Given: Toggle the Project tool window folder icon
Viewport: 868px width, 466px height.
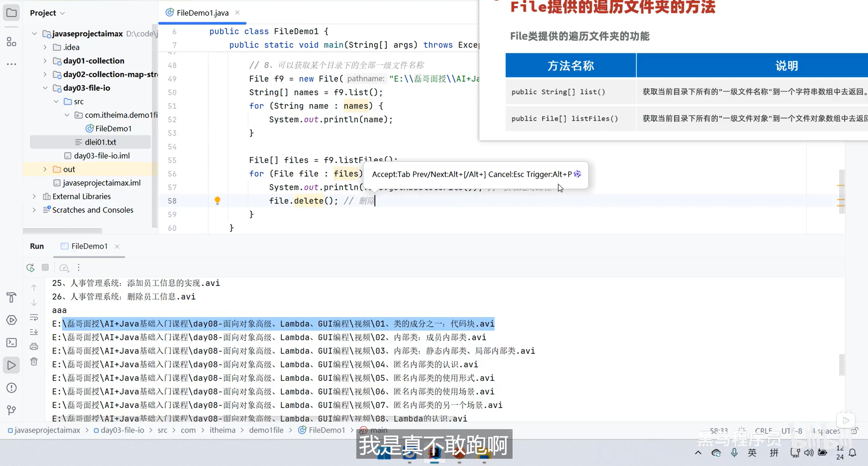Looking at the screenshot, I should point(12,13).
